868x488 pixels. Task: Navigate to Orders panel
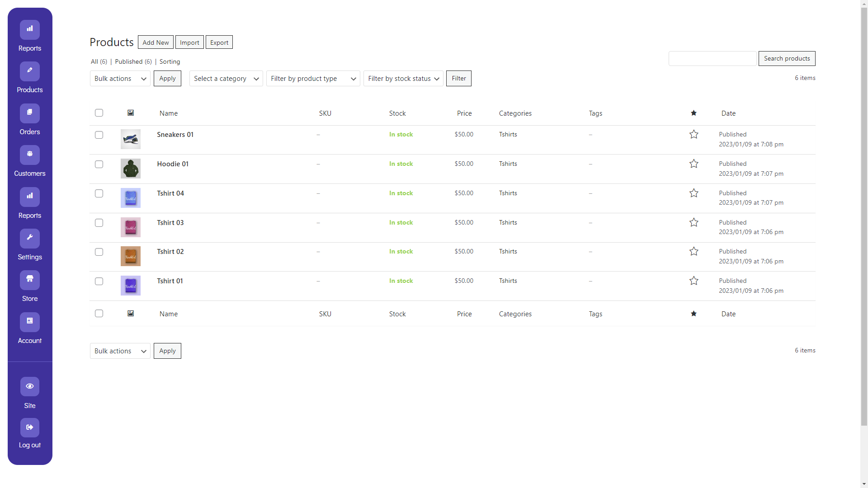[x=29, y=119]
